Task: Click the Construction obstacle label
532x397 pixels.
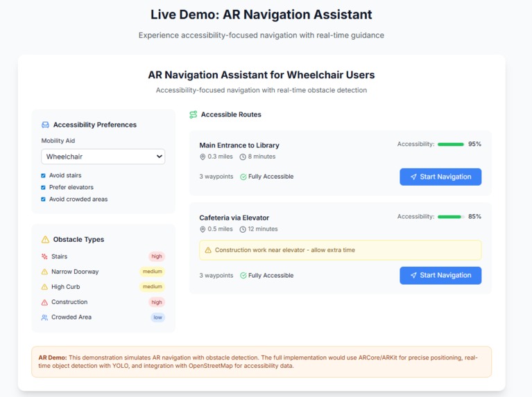Action: point(69,302)
